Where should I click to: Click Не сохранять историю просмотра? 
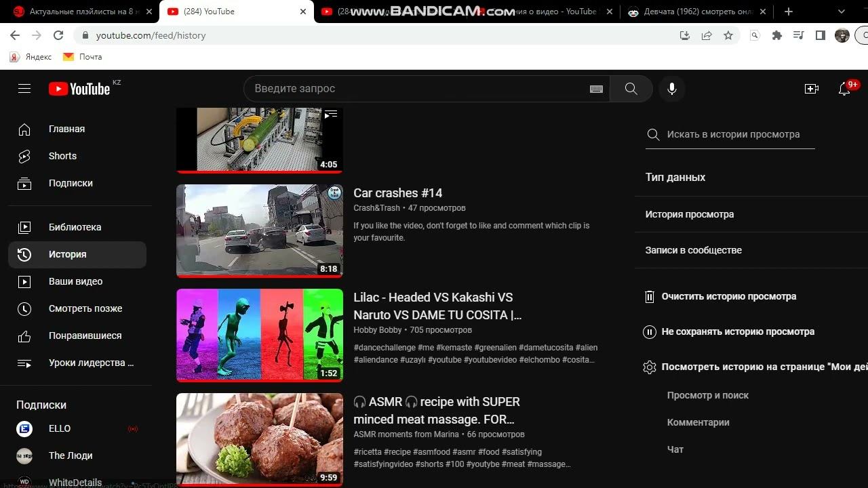pyautogui.click(x=738, y=331)
